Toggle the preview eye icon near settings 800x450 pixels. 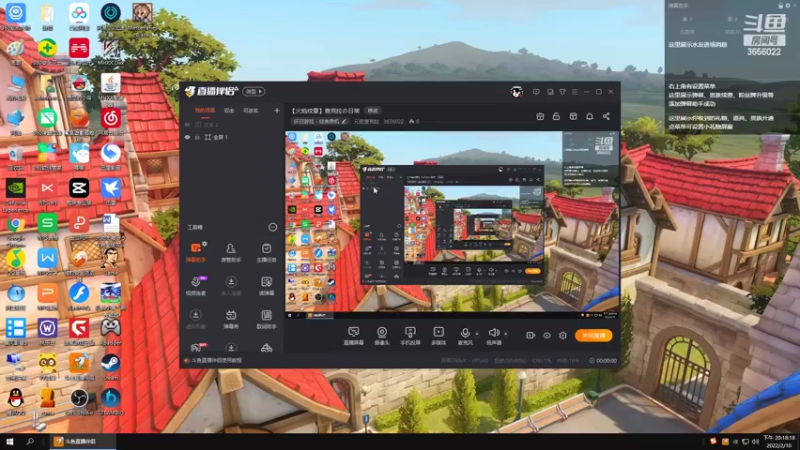(x=547, y=335)
